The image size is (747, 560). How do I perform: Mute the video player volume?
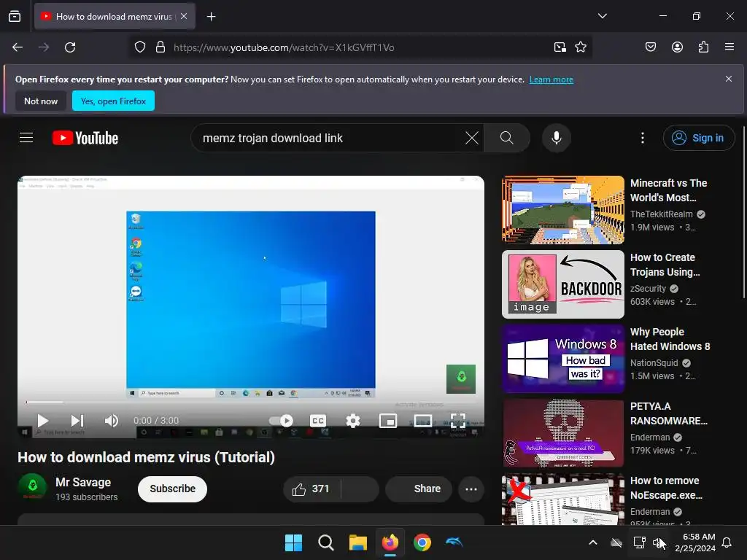112,421
